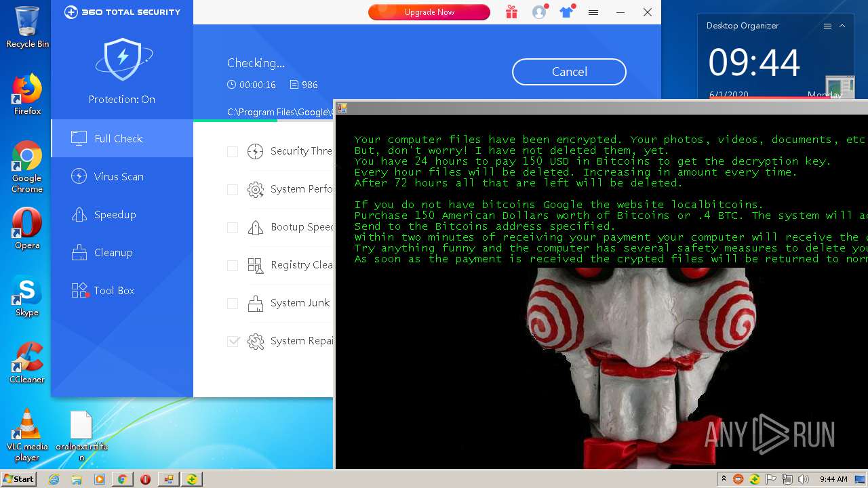The image size is (868, 488).
Task: Click the Upgrade Now button
Action: pos(429,12)
